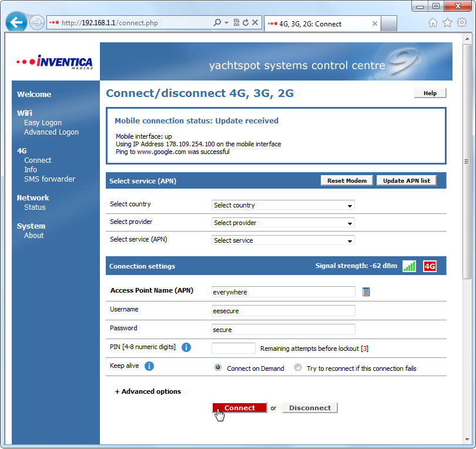Viewport: 476px width, 449px height.
Task: Open SMS forwarder page
Action: coord(49,179)
